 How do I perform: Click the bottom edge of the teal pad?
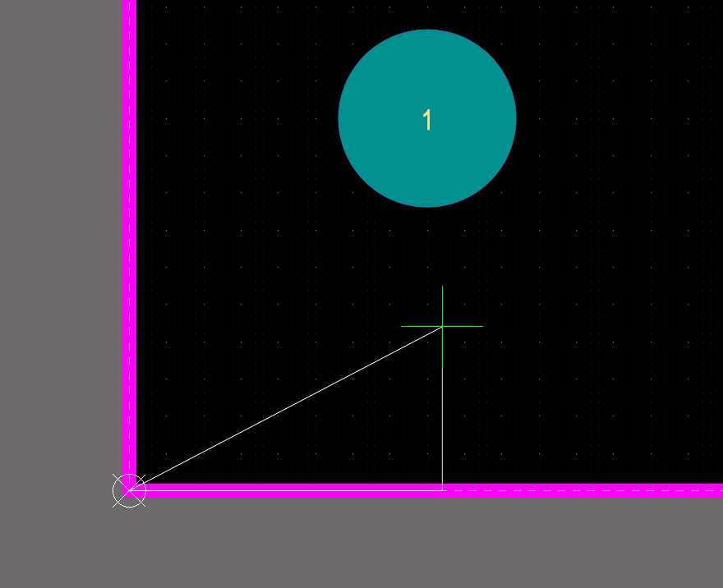tap(427, 204)
